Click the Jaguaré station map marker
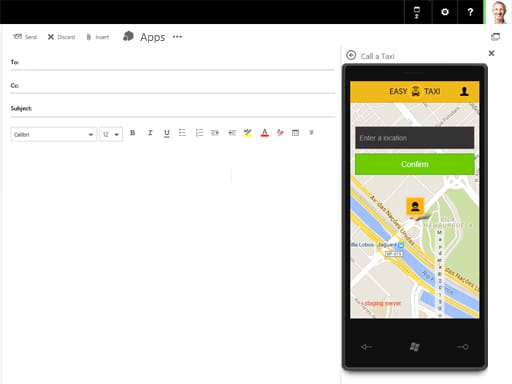Screen dimensions: 512x384 point(401,245)
